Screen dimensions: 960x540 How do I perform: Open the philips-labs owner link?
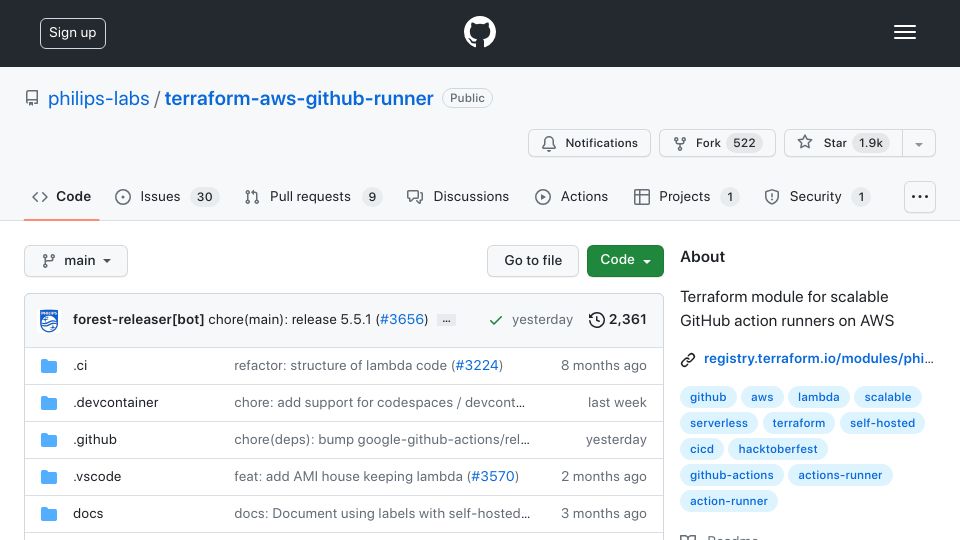click(99, 99)
